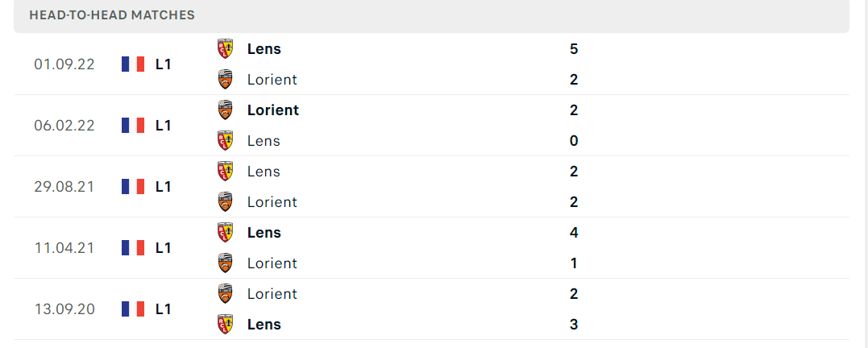The height and width of the screenshot is (348, 868).
Task: Select L1 league label for 06.02.22
Action: tap(164, 126)
